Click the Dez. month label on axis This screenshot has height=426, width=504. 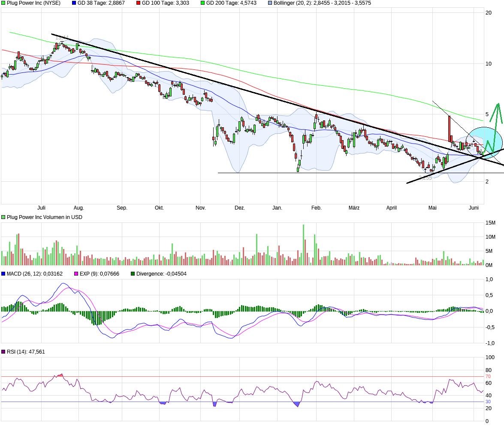pos(239,208)
